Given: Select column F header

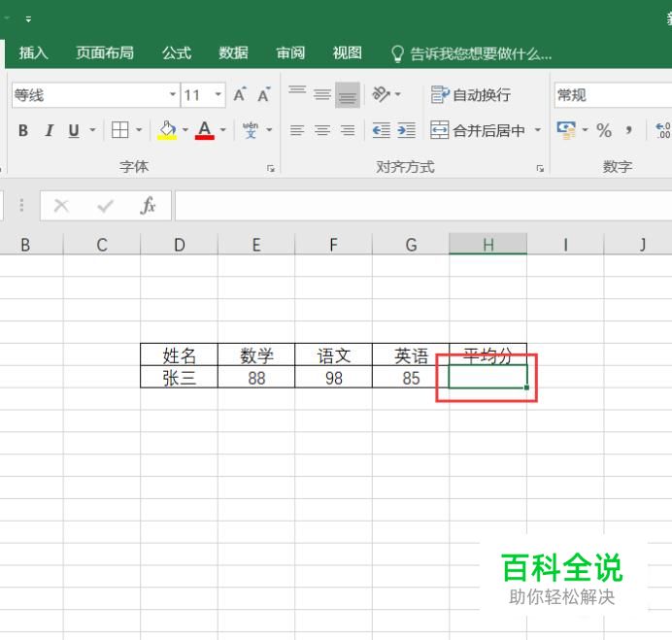Looking at the screenshot, I should (333, 245).
